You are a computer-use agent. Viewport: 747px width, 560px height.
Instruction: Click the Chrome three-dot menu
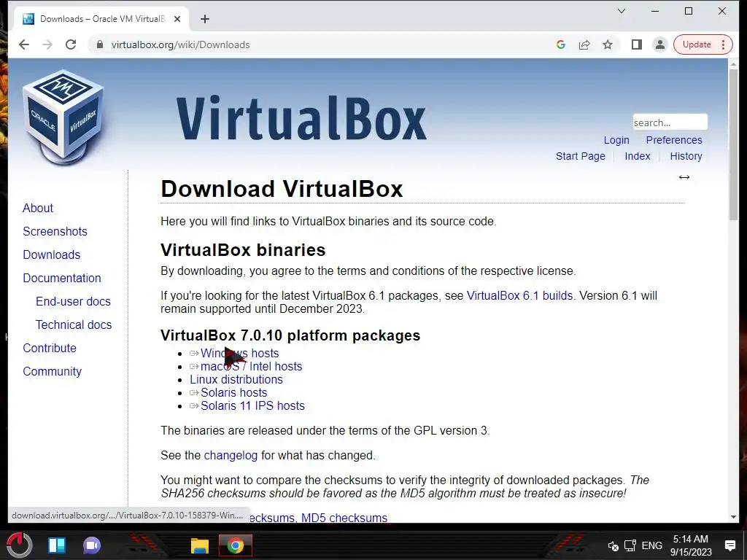pyautogui.click(x=723, y=44)
